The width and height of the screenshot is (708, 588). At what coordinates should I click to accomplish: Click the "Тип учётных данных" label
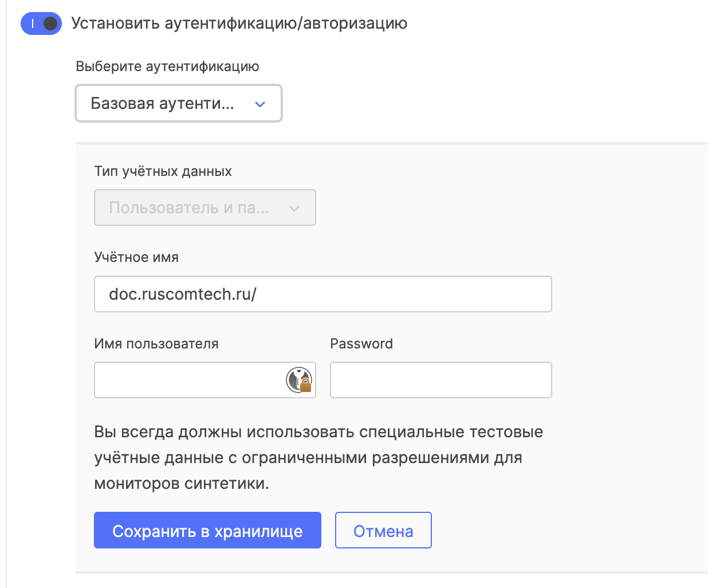tap(163, 171)
